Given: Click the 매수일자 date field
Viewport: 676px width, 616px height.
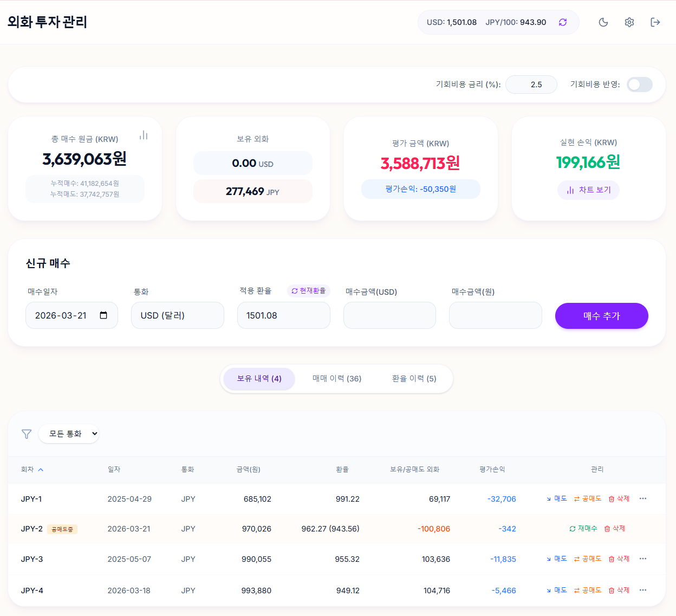Looking at the screenshot, I should [x=71, y=315].
